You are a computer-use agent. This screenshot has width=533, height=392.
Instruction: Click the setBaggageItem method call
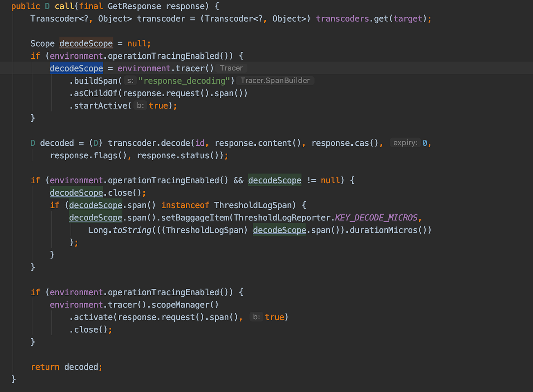click(194, 217)
